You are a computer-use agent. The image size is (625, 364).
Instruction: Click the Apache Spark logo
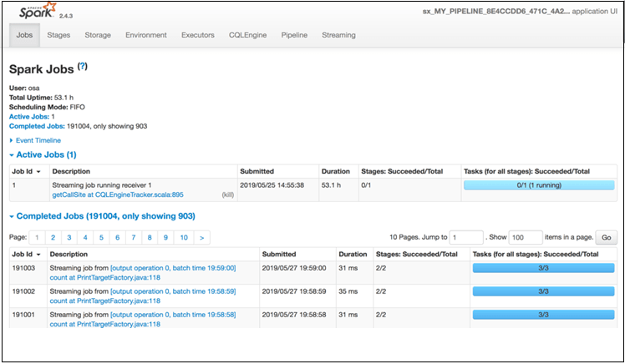click(x=38, y=10)
